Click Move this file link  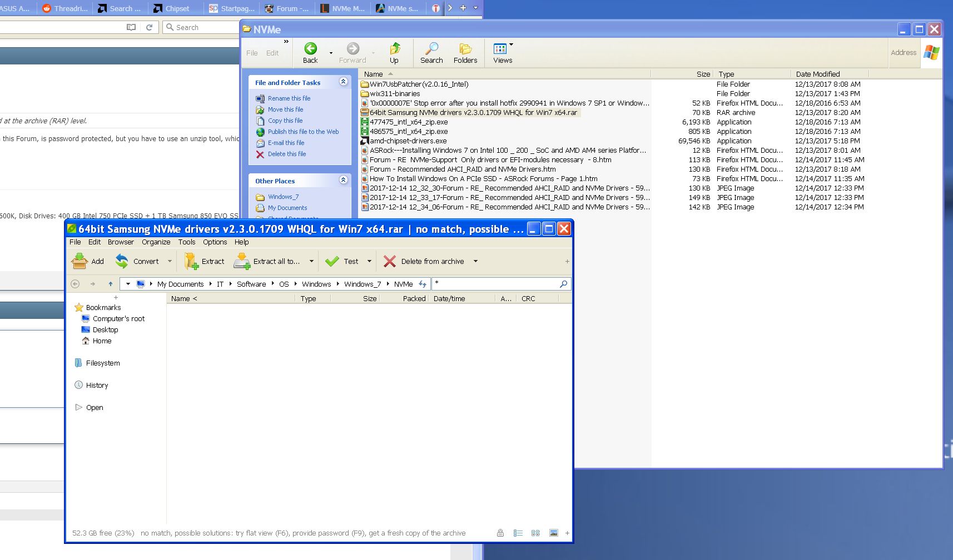pos(285,109)
